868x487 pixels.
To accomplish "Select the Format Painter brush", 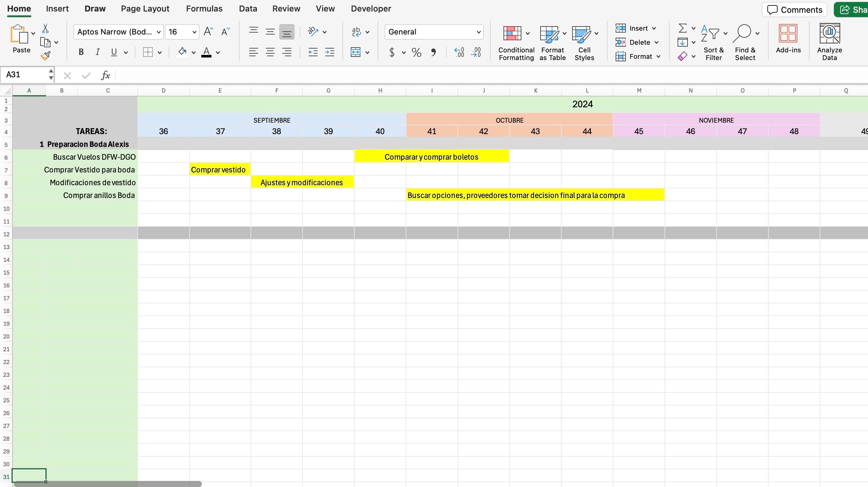I will [45, 56].
